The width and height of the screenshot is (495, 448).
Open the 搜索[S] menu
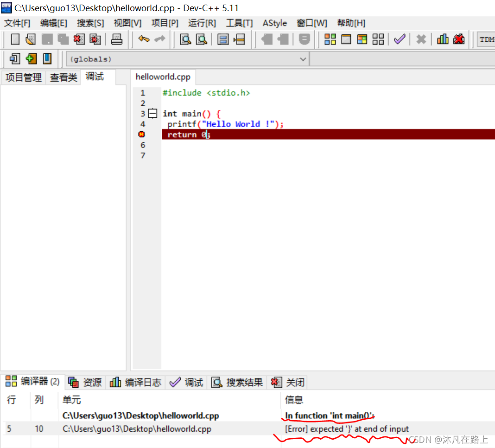[x=90, y=23]
